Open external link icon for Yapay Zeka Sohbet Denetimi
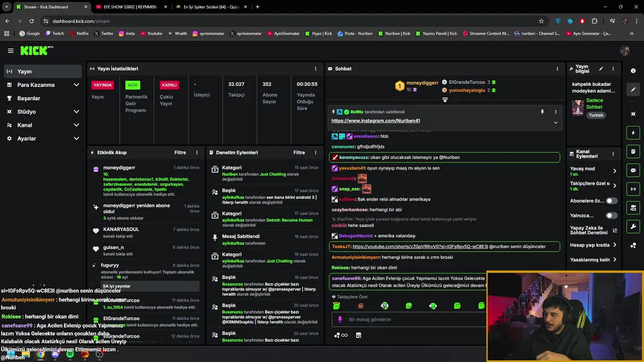This screenshot has width=644, height=362. pos(615,231)
